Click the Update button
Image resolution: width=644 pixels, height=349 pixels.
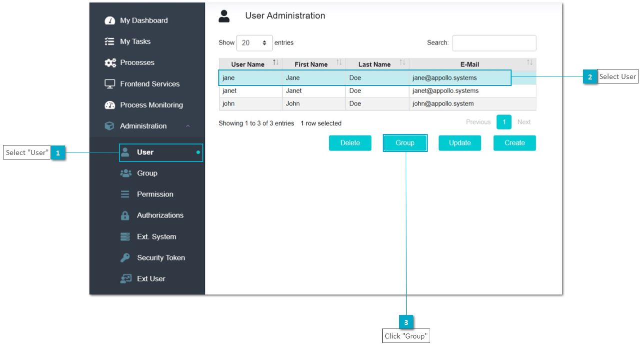coord(460,143)
